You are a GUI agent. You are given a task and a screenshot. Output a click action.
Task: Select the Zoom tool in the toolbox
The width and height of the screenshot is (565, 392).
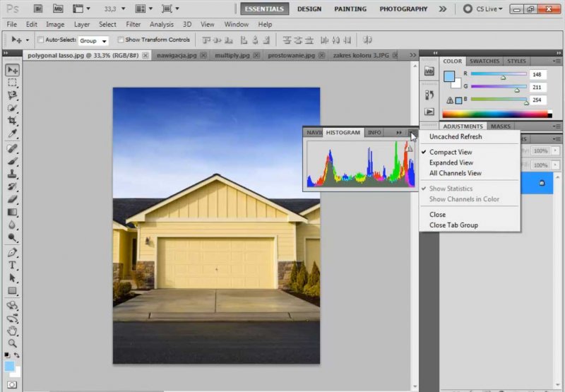13,343
